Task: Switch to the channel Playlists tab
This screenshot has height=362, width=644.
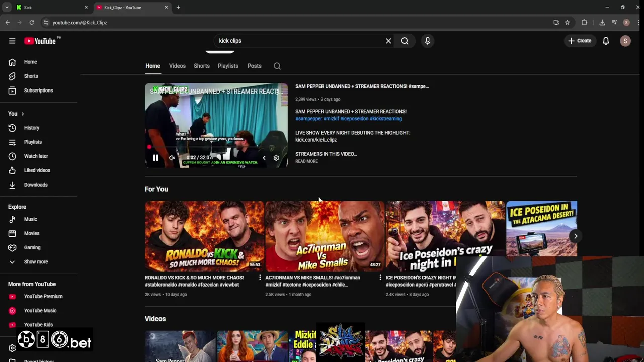Action: (x=228, y=66)
